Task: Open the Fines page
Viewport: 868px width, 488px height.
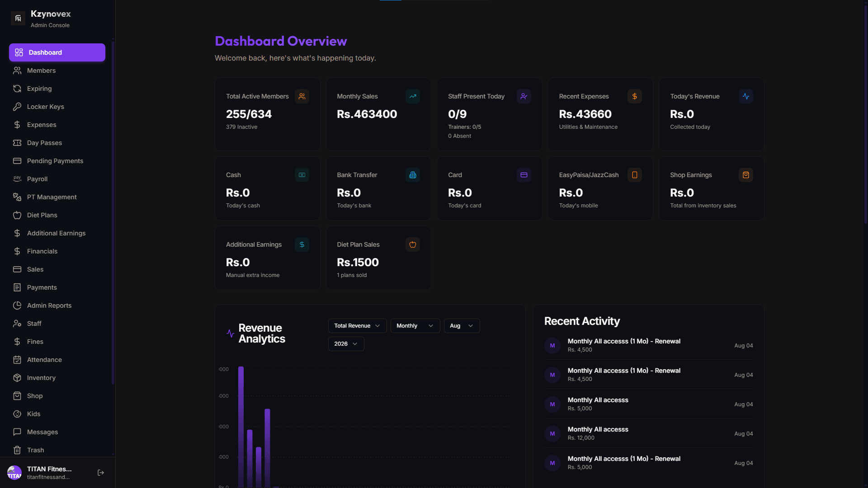Action: tap(57, 342)
